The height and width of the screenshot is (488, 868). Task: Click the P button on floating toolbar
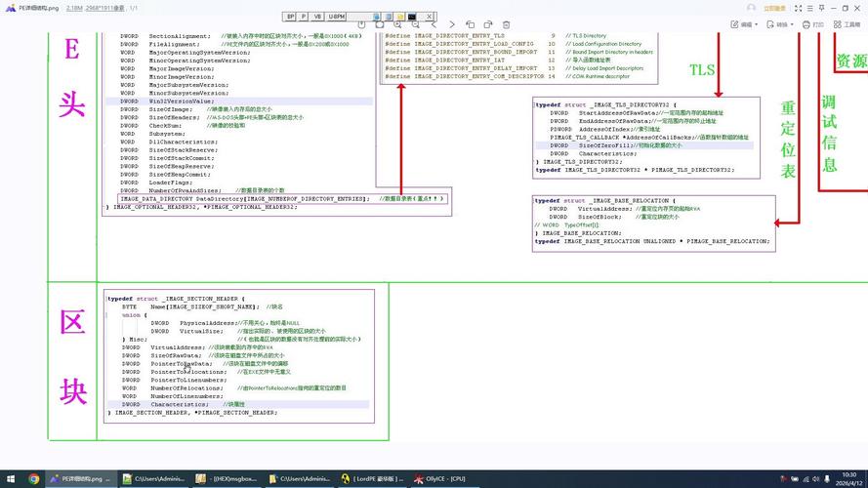point(304,17)
